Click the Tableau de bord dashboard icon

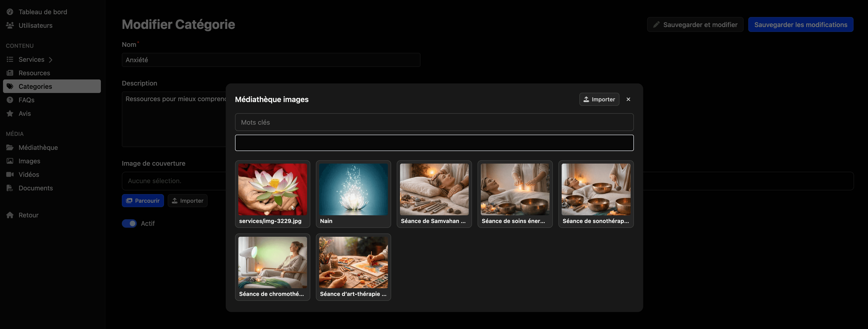coord(10,12)
